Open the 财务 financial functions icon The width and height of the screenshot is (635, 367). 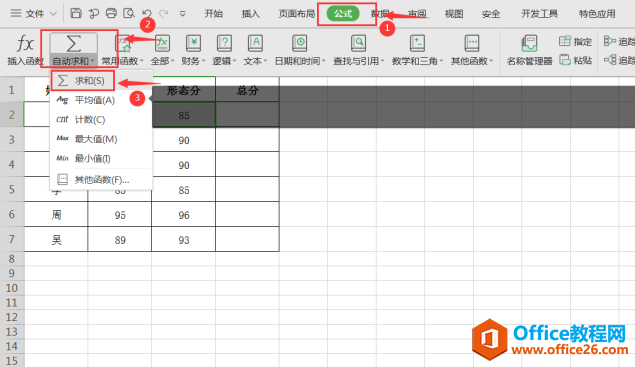[193, 43]
